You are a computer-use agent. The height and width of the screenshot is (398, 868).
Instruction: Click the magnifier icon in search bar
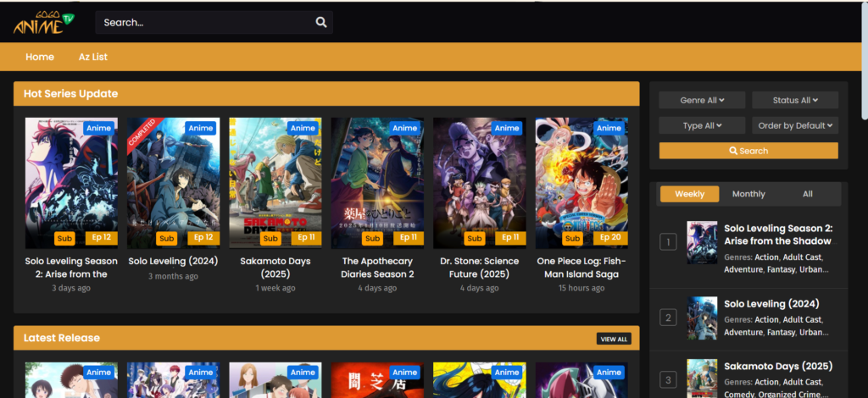(x=321, y=22)
